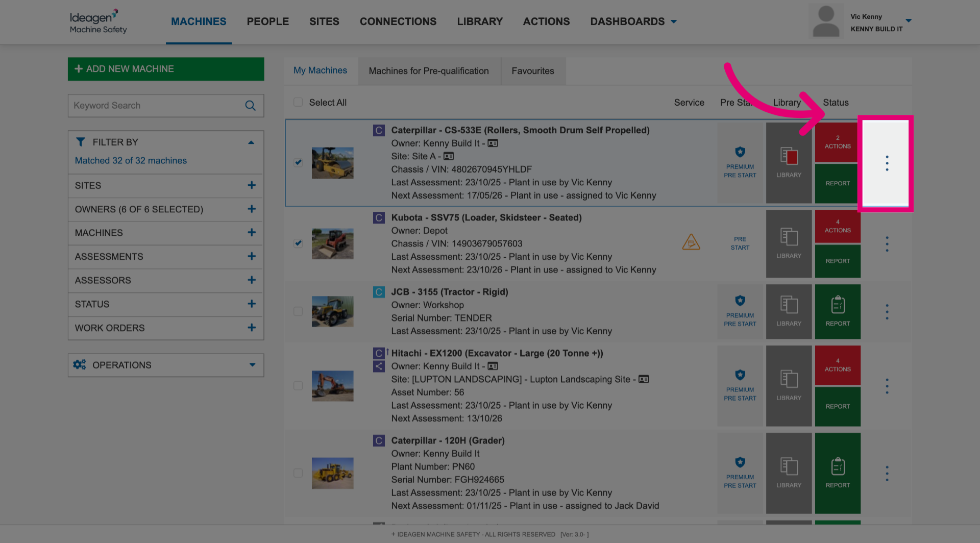Open Premium Pre Start for Caterpillar CS-533E

tap(740, 163)
